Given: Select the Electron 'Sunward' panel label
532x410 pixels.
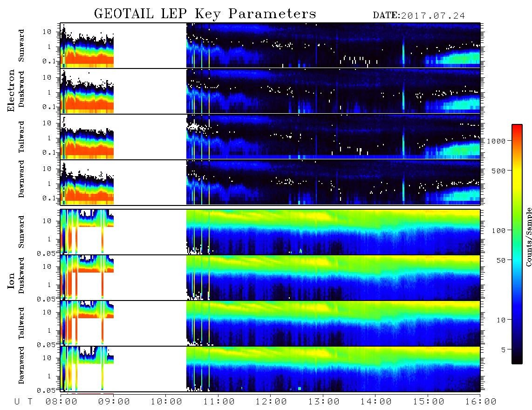Looking at the screenshot, I should coord(21,46).
